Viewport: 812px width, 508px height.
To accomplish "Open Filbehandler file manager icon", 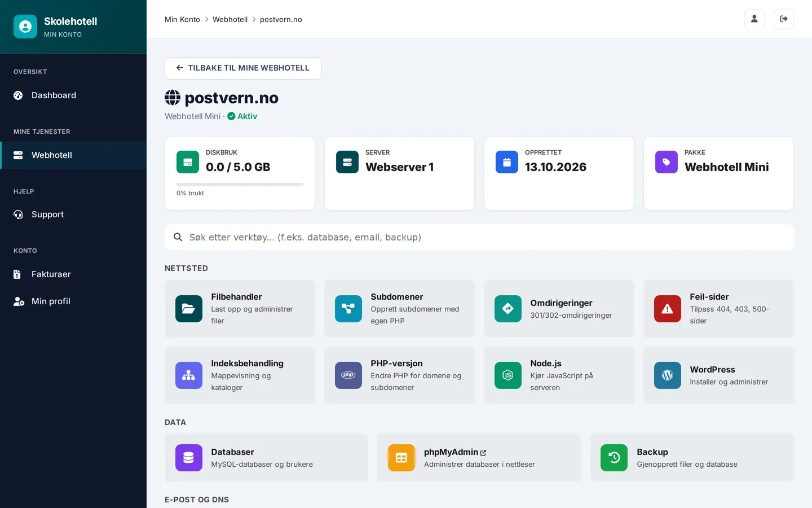I will coord(189,309).
